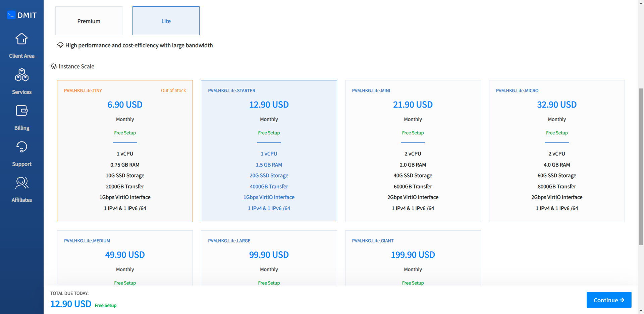
Task: Click the Affiliates menu label
Action: (22, 200)
